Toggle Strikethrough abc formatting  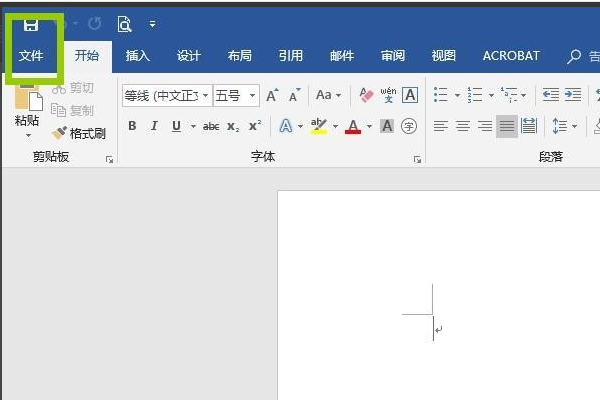pyautogui.click(x=211, y=126)
